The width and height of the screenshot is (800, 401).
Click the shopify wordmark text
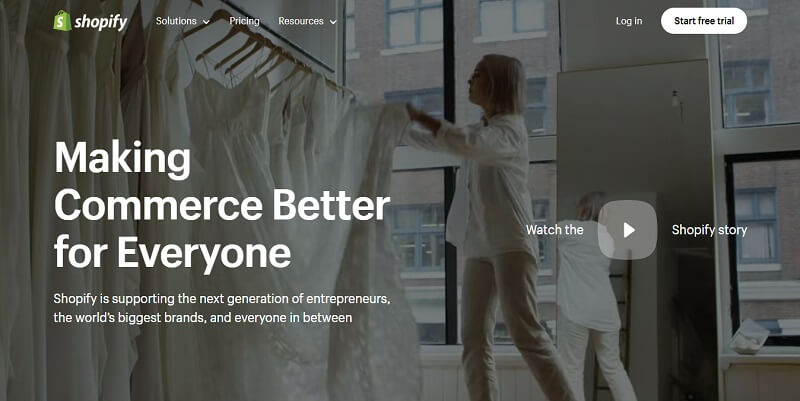point(101,21)
